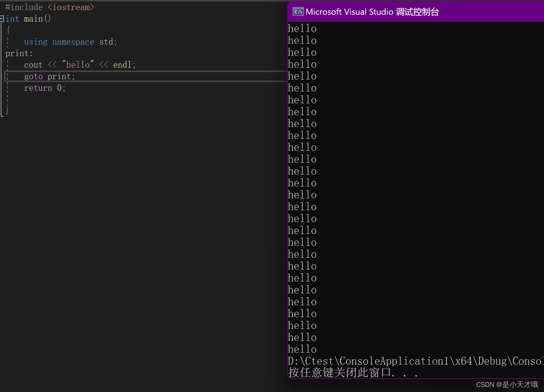Click the closing brace of main()
The image size is (544, 392).
click(7, 110)
